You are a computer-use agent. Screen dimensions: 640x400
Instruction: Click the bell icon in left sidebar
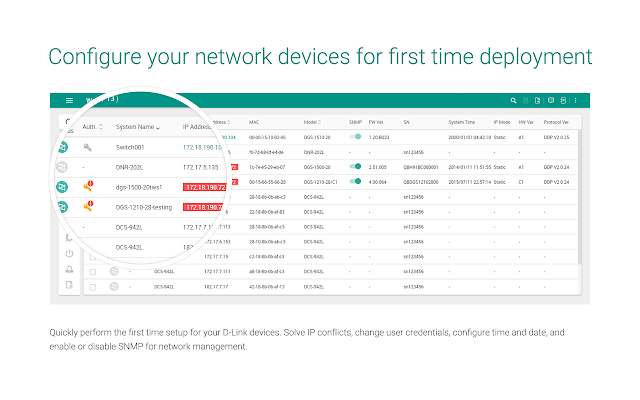[x=69, y=269]
